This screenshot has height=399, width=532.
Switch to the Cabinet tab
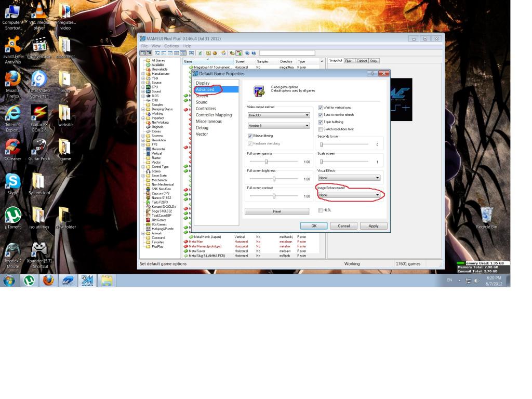[x=362, y=61]
